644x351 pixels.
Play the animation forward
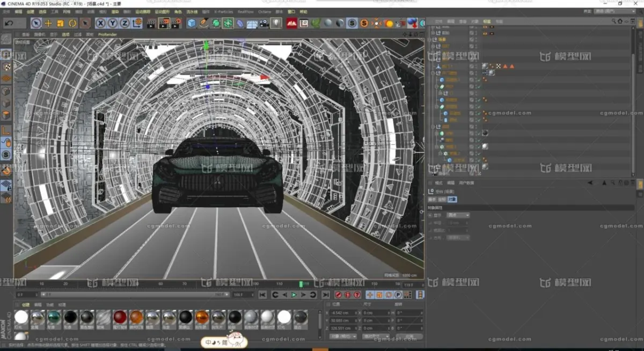point(294,295)
